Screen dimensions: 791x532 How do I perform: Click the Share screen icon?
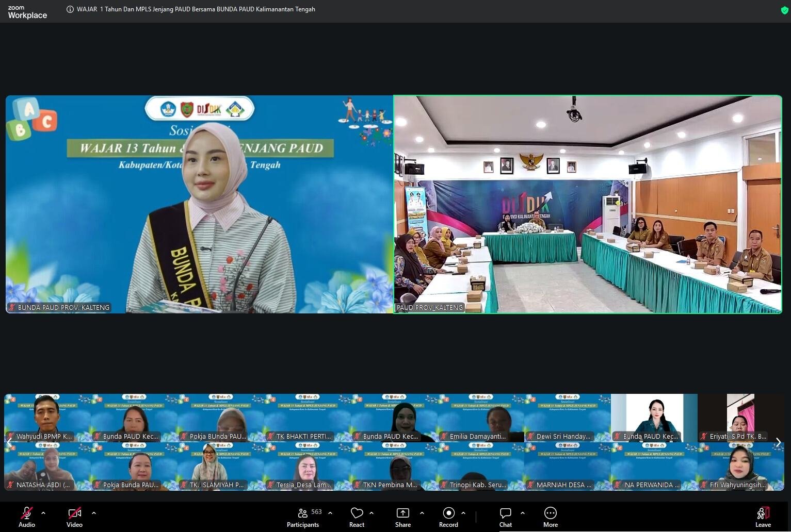click(402, 513)
